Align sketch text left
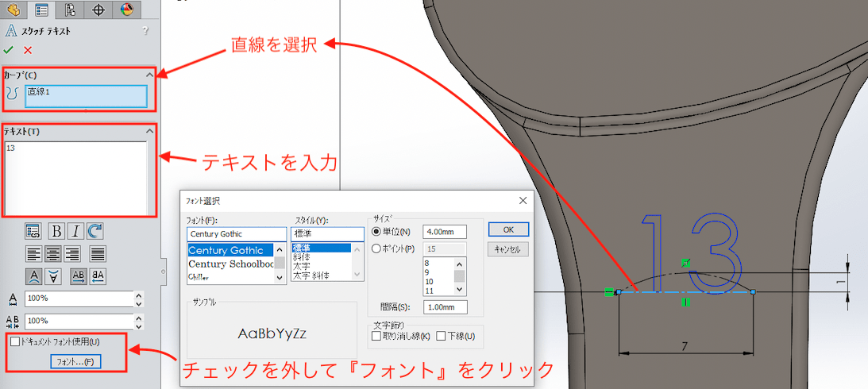 (34, 253)
